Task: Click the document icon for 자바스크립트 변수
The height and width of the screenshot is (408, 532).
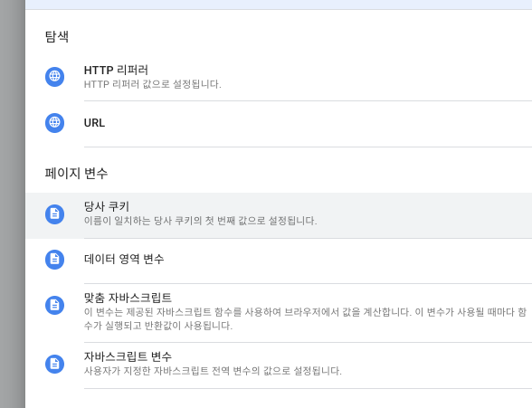Action: (54, 365)
